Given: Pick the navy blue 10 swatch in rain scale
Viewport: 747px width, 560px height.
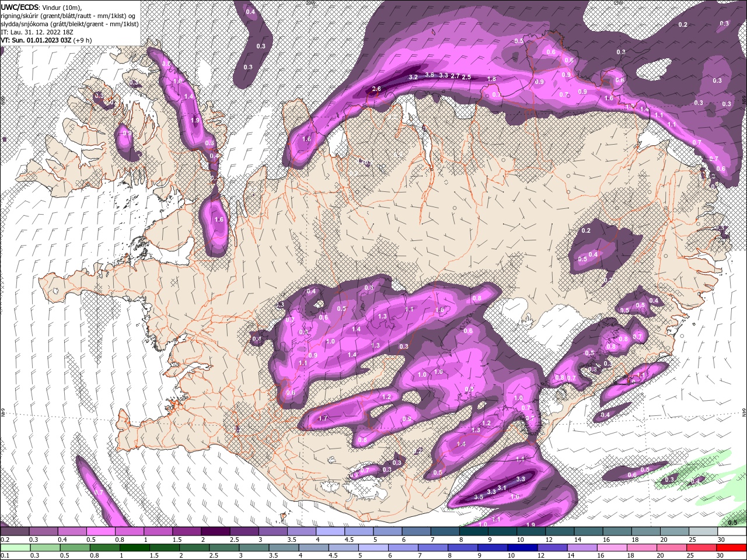Looking at the screenshot, I should [522, 548].
